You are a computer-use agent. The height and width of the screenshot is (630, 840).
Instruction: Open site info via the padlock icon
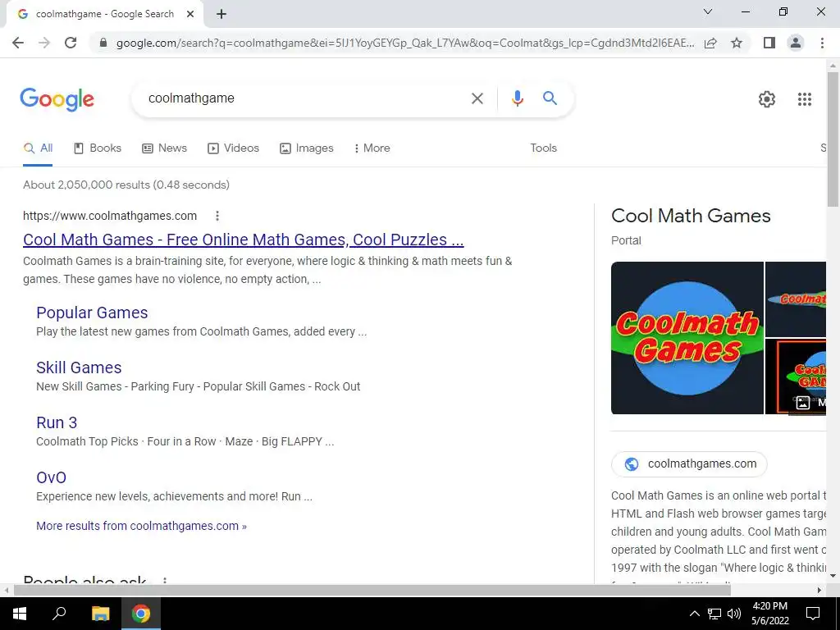click(x=103, y=43)
